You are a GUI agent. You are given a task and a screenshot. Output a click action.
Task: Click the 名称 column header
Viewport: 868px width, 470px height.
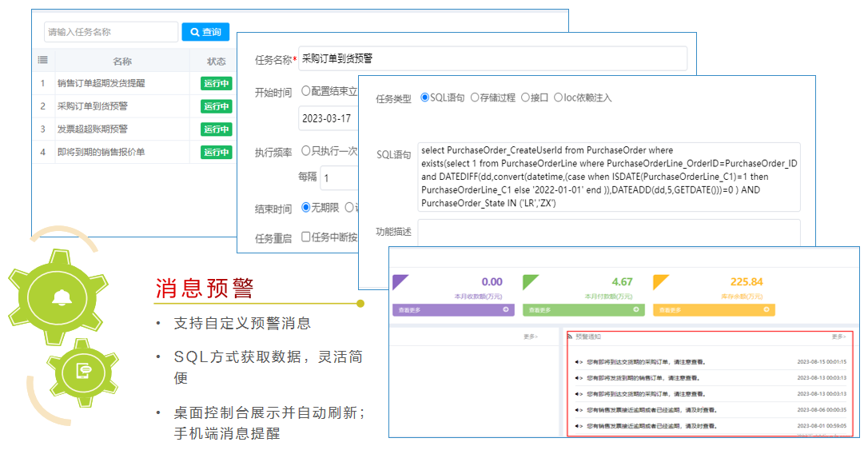pyautogui.click(x=122, y=62)
